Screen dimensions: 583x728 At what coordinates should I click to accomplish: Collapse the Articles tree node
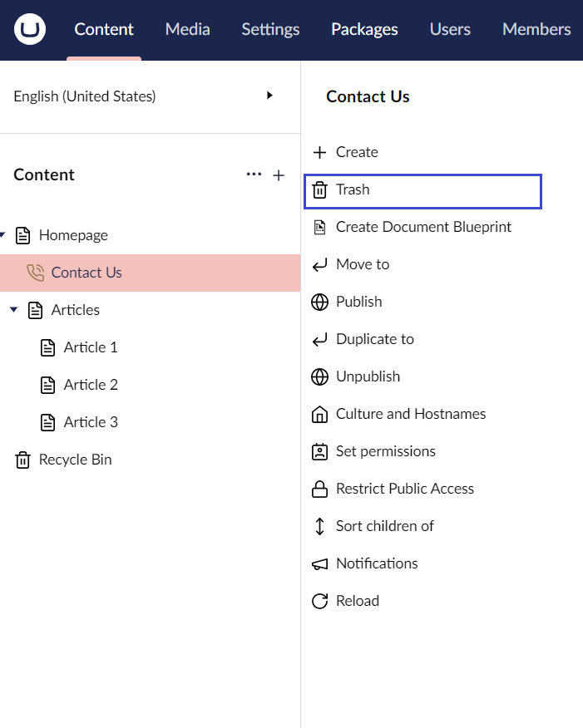(13, 309)
